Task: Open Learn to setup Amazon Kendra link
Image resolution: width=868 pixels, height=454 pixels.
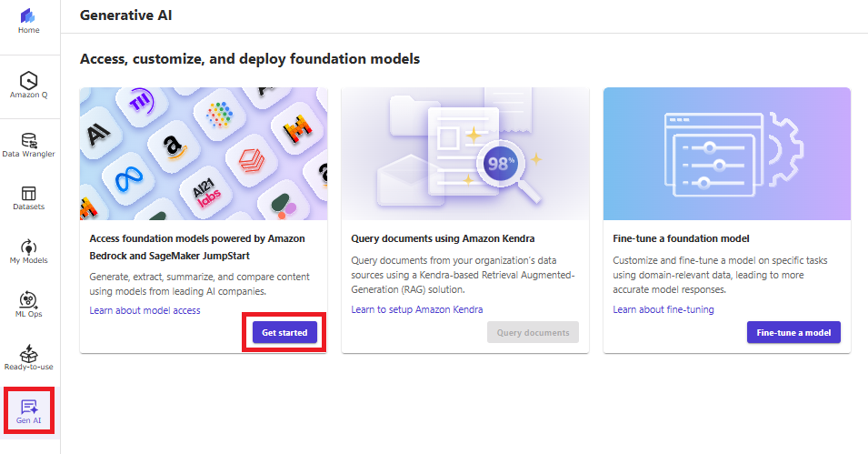Action: click(x=417, y=309)
